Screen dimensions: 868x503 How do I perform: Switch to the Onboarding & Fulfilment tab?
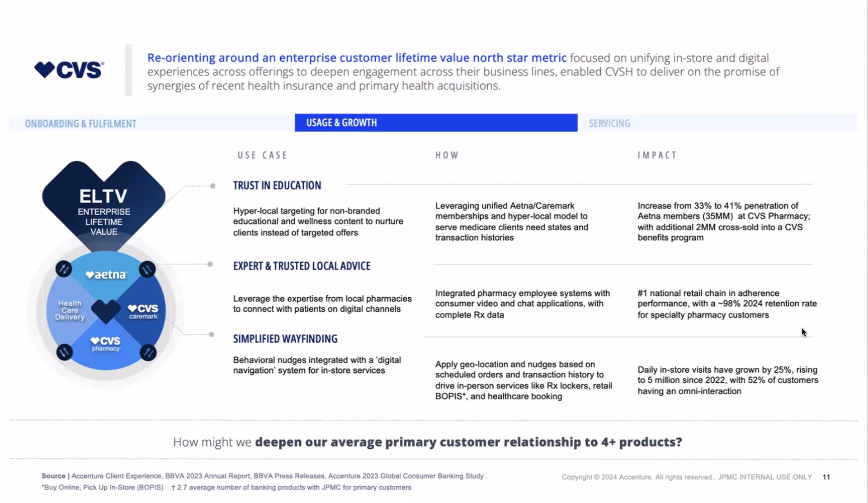[x=80, y=123]
